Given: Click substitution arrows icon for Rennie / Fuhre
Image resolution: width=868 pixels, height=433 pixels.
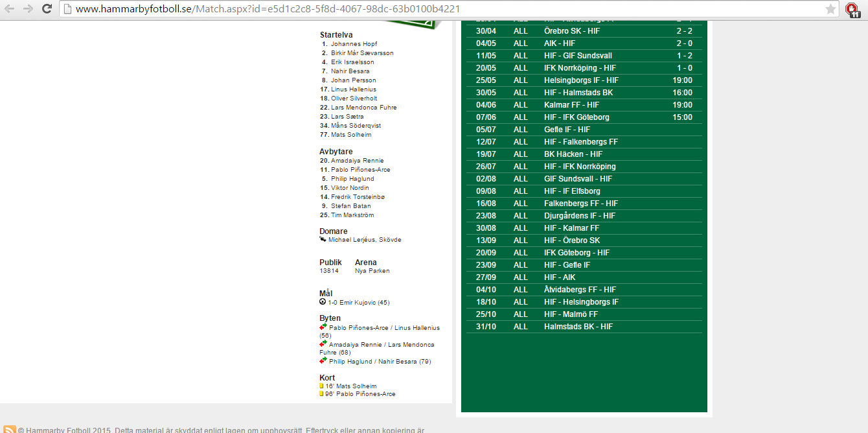Looking at the screenshot, I should [x=323, y=344].
